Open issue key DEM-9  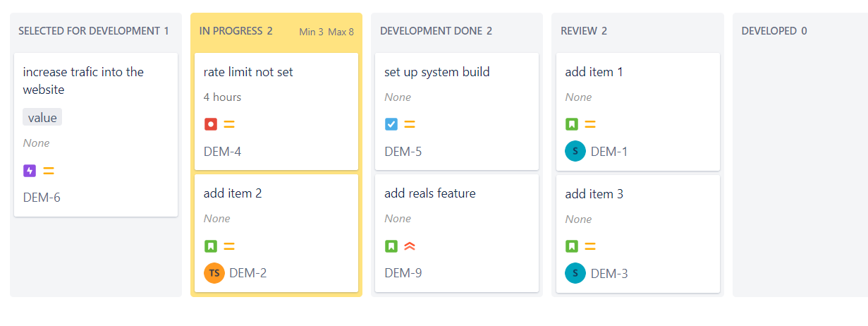[403, 273]
